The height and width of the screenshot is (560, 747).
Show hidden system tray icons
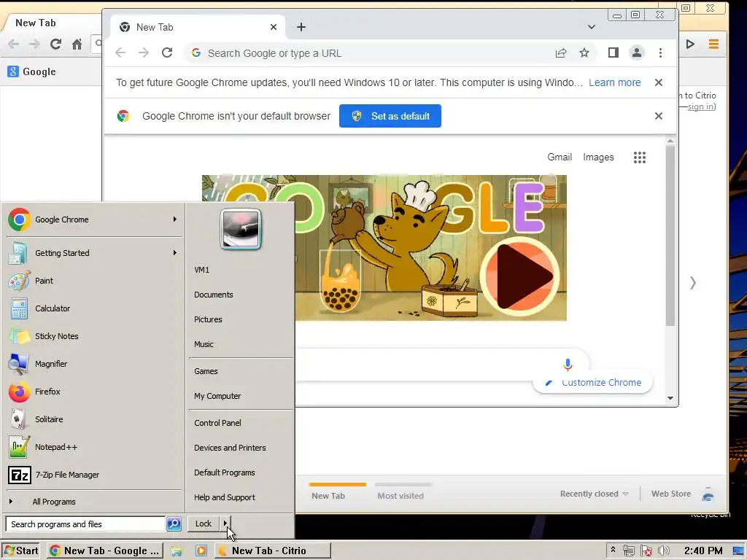coord(613,550)
